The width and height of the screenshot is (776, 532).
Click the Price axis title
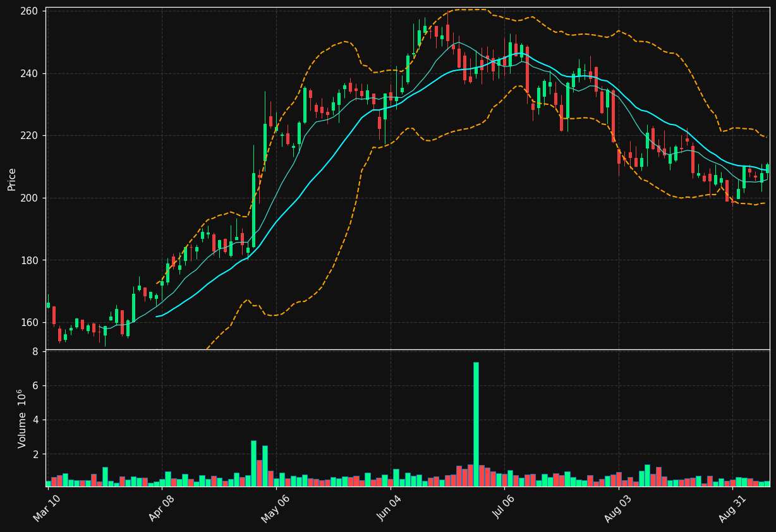pyautogui.click(x=12, y=179)
